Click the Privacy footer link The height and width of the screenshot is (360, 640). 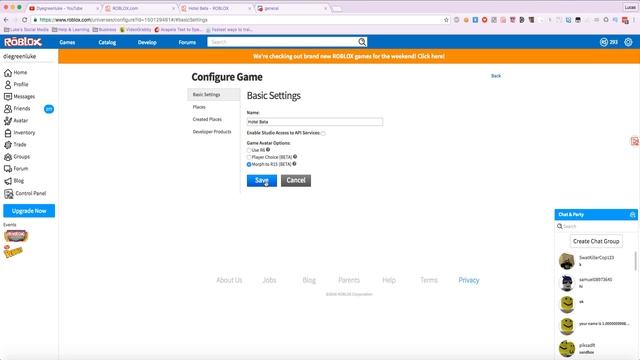pyautogui.click(x=469, y=280)
